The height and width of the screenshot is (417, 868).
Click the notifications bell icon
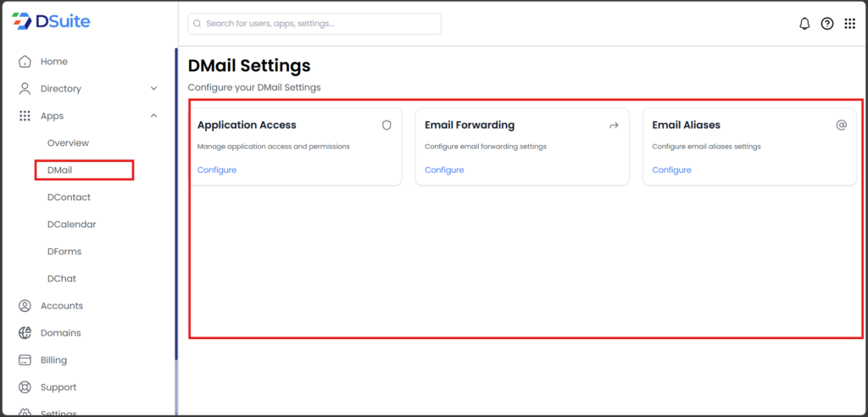(804, 24)
